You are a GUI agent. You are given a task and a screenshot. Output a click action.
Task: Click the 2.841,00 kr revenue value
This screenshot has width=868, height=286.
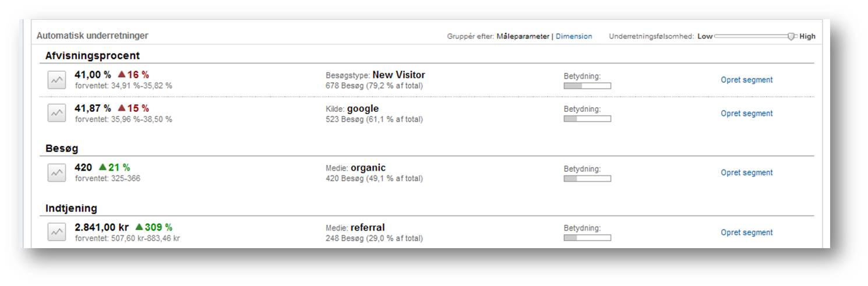[102, 227]
